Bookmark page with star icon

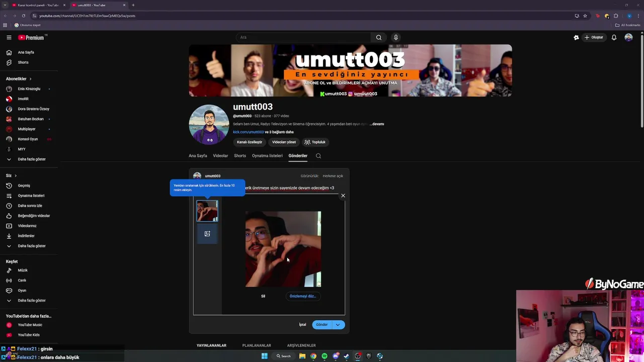585,16
